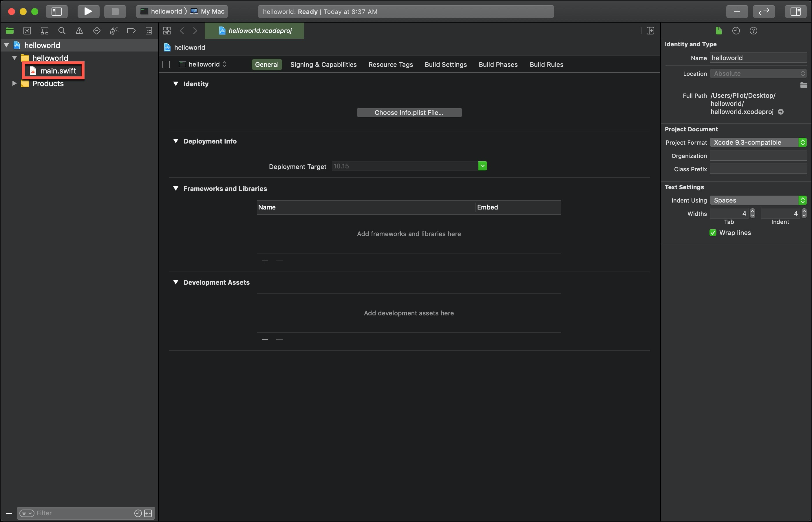
Task: Click Choose Info.plist File button
Action: point(409,113)
